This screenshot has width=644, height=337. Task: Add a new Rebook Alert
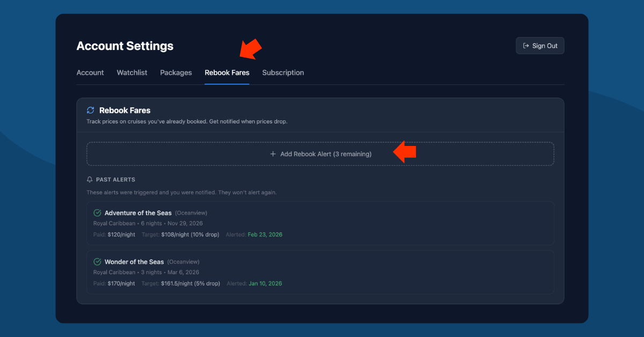[x=320, y=154]
